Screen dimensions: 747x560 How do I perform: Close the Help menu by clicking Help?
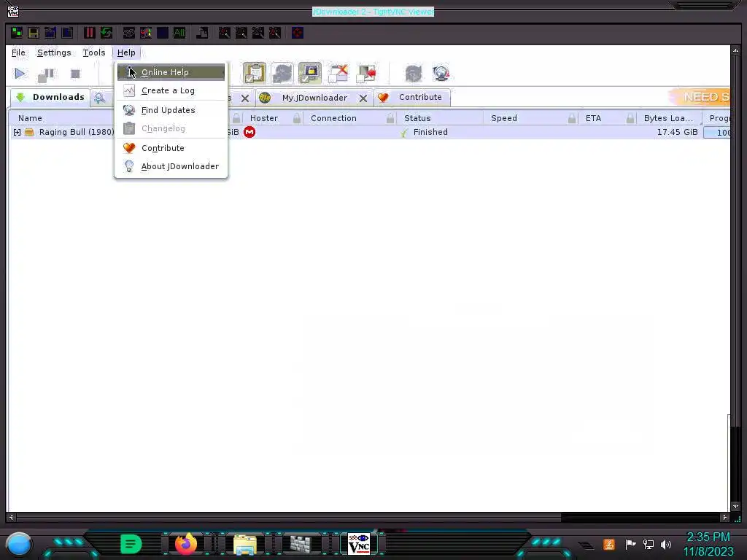pyautogui.click(x=126, y=52)
